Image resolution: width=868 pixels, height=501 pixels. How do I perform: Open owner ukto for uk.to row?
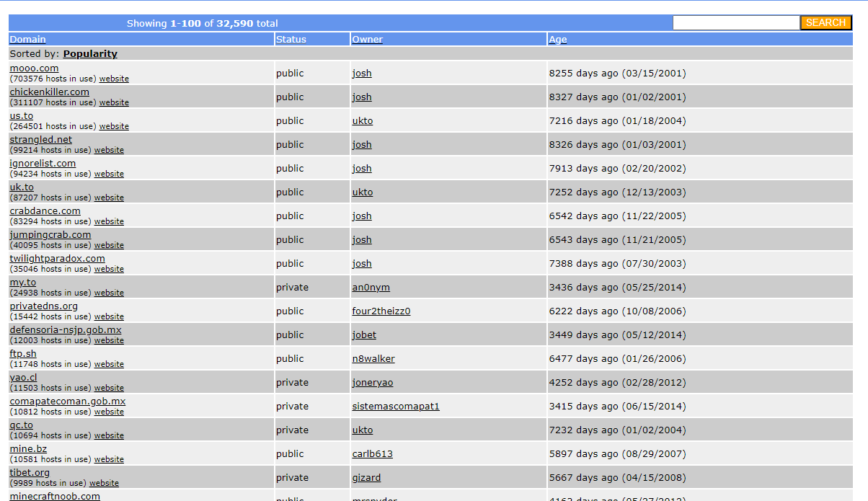[362, 192]
